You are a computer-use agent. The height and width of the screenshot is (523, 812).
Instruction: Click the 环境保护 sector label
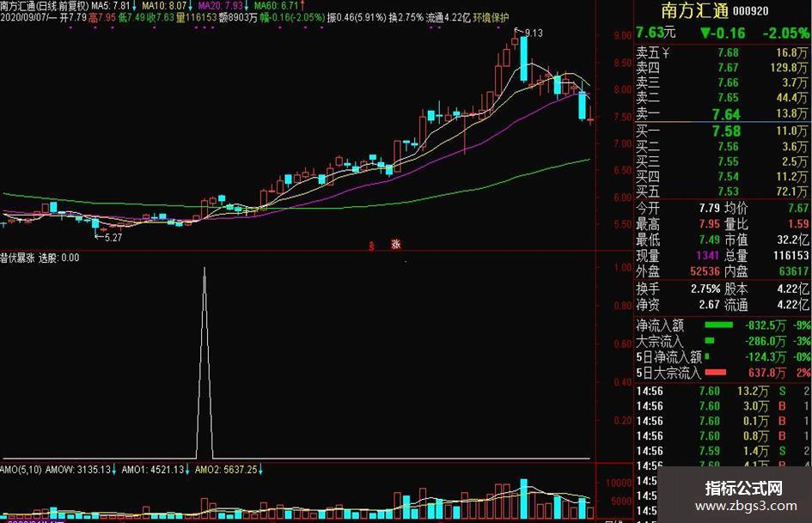[491, 18]
